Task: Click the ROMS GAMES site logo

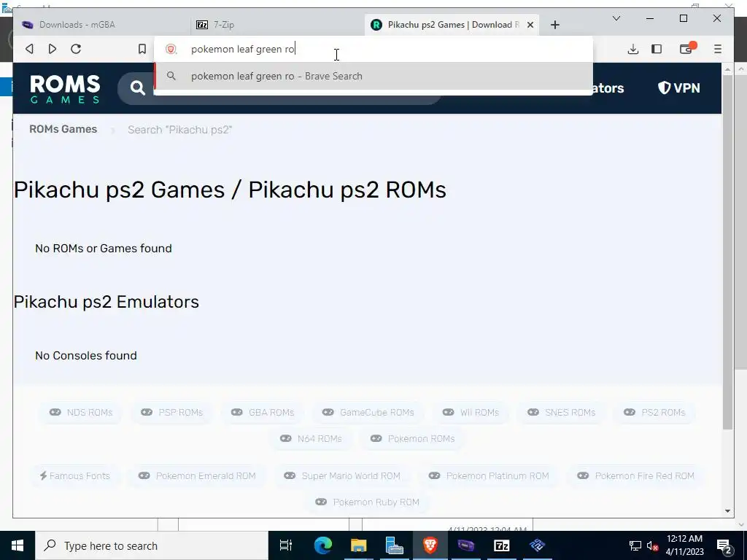Action: point(65,88)
